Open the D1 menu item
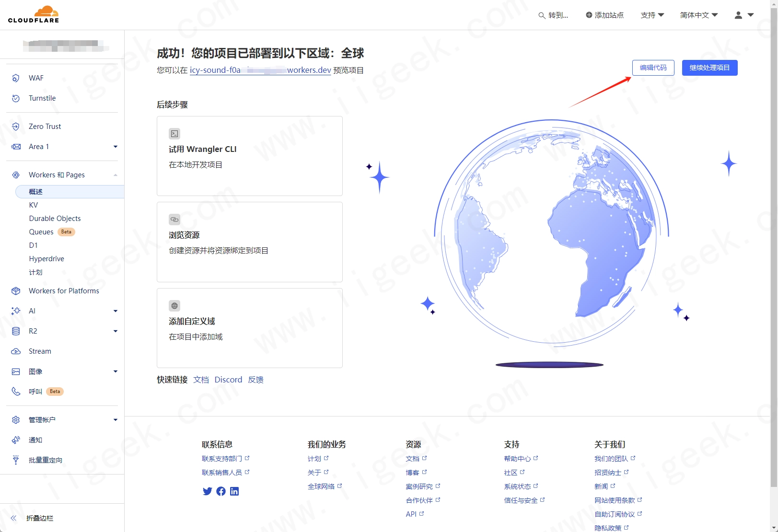 (33, 245)
